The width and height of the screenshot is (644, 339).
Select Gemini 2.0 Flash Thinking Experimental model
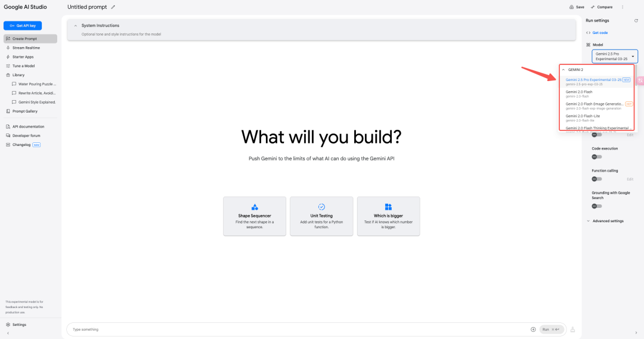(x=597, y=128)
